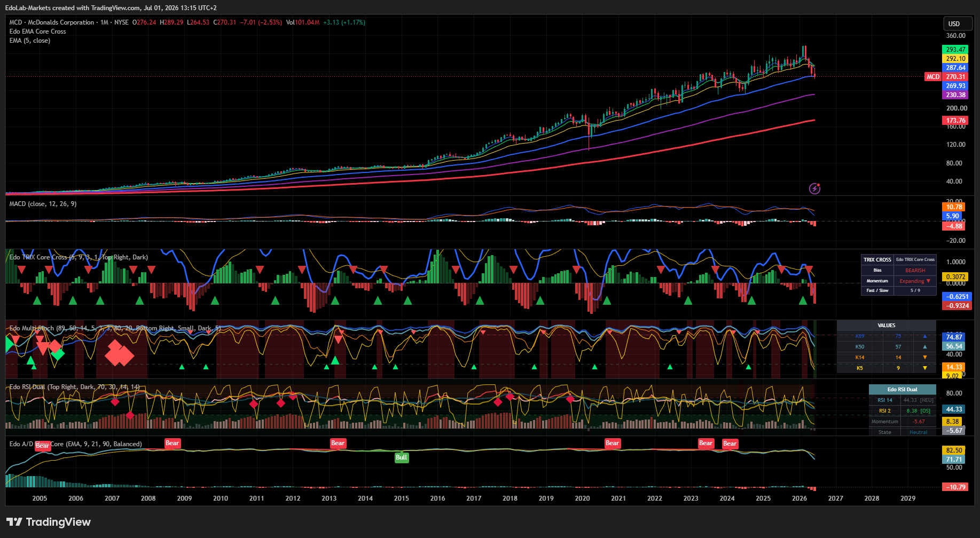The width and height of the screenshot is (980, 538).
Task: Click the red -10.79 A/D value label
Action: click(956, 487)
